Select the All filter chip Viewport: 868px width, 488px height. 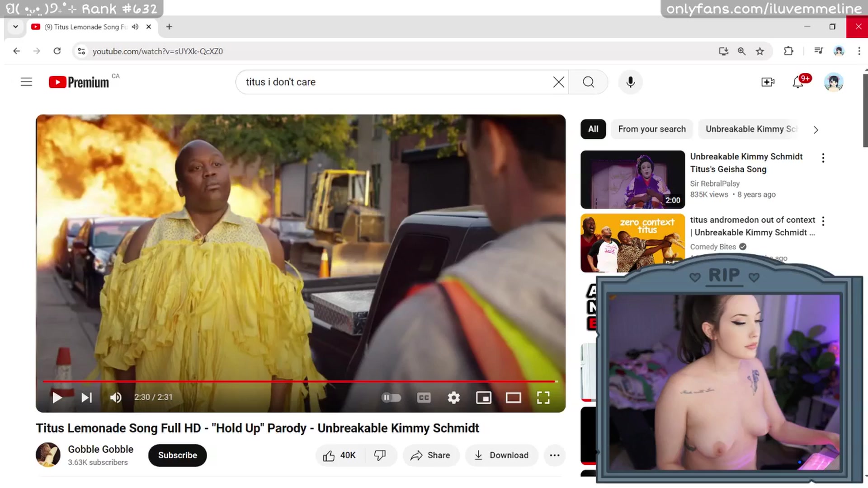coord(593,129)
